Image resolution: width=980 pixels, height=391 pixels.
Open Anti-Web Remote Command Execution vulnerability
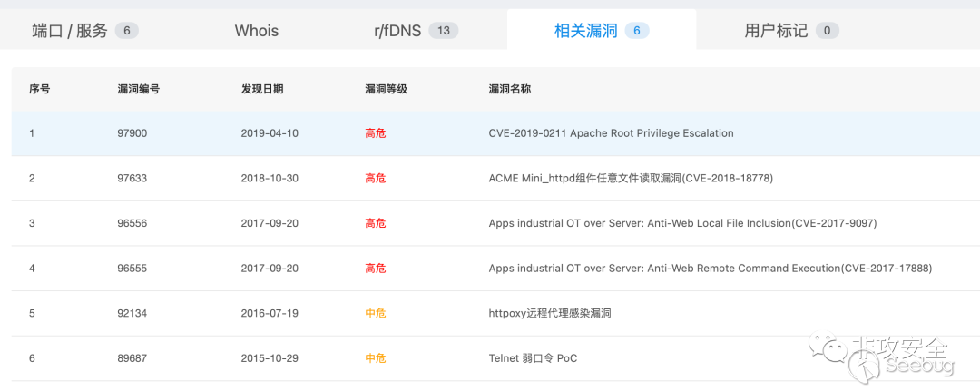coord(710,268)
